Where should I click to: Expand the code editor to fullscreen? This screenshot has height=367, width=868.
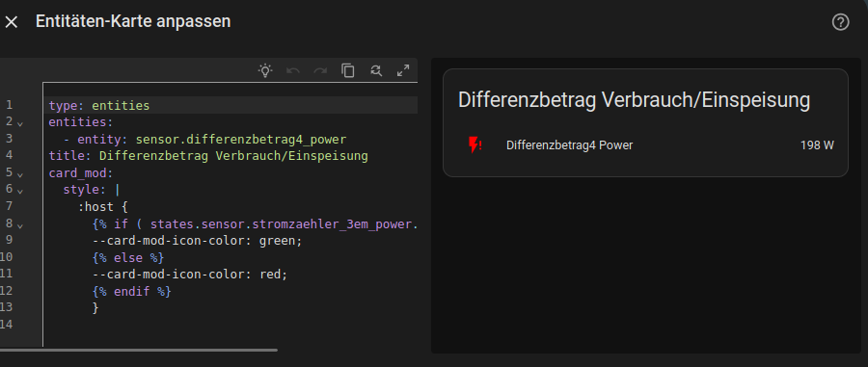403,70
